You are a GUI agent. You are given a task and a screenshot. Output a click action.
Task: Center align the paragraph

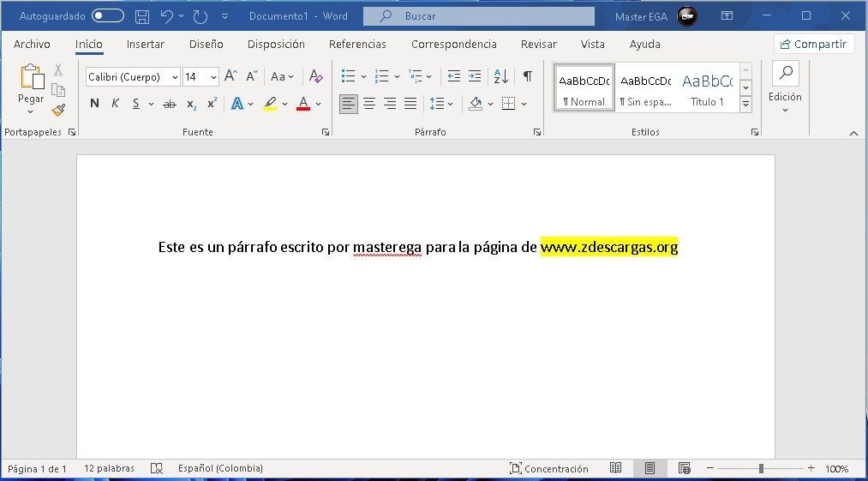tap(369, 104)
